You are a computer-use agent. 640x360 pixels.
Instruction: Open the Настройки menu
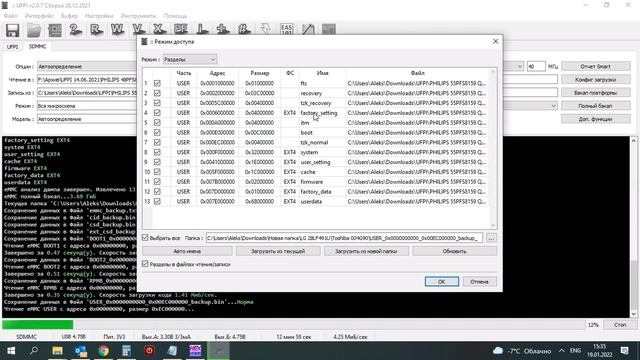coord(99,16)
